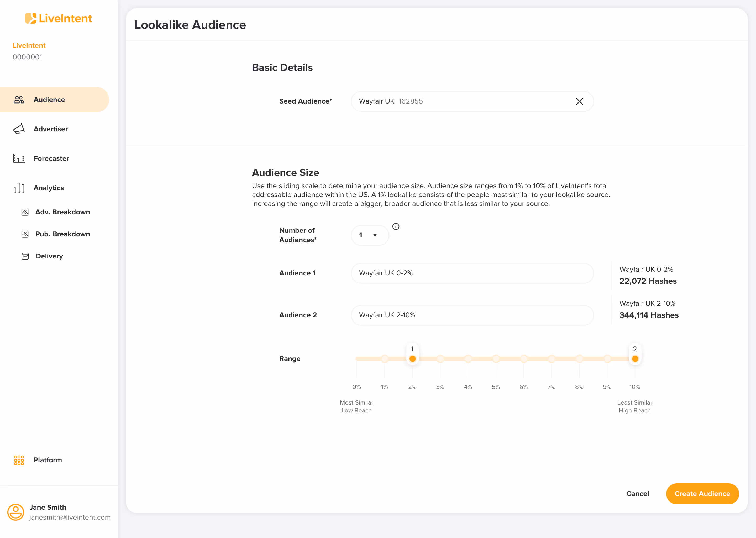Screen dimensions: 756x538
Task: Click range slider handle 2 at 10%
Action: (x=635, y=359)
